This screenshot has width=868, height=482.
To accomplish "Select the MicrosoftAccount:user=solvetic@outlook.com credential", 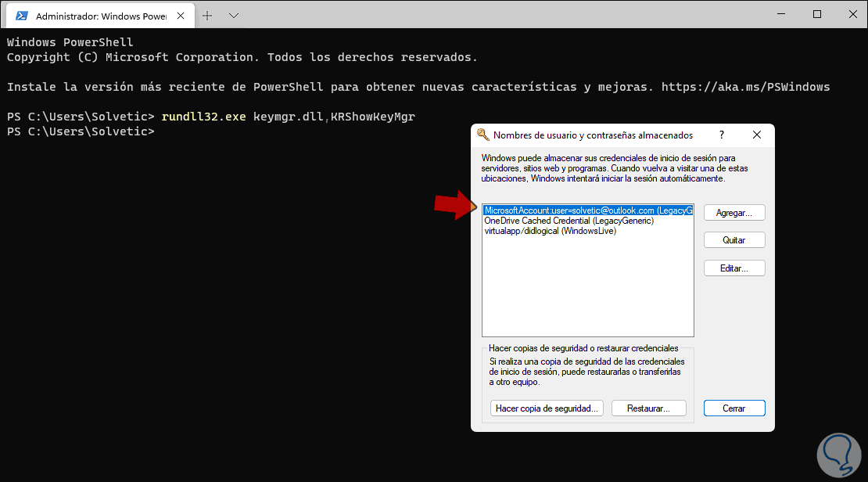I will (x=588, y=210).
